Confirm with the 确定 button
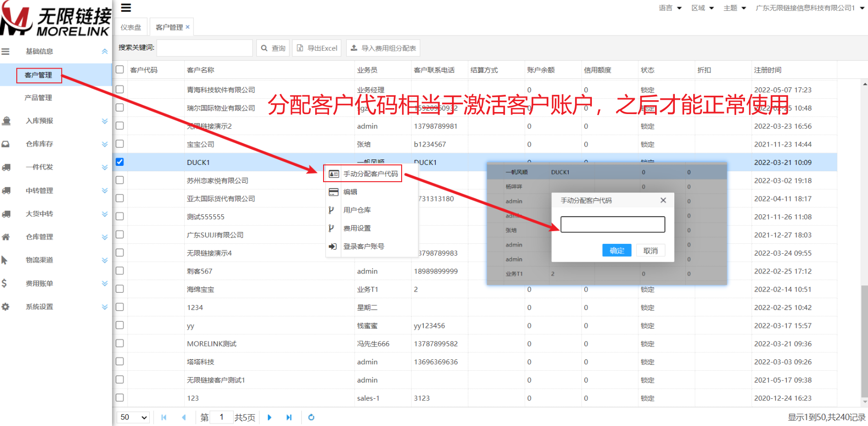The height and width of the screenshot is (426, 868). [617, 250]
